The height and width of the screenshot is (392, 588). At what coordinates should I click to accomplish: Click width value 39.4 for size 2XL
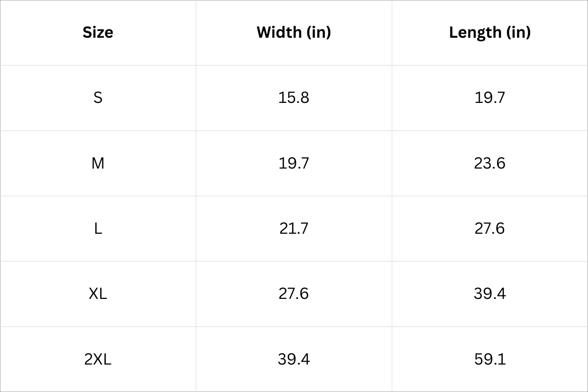pyautogui.click(x=294, y=359)
